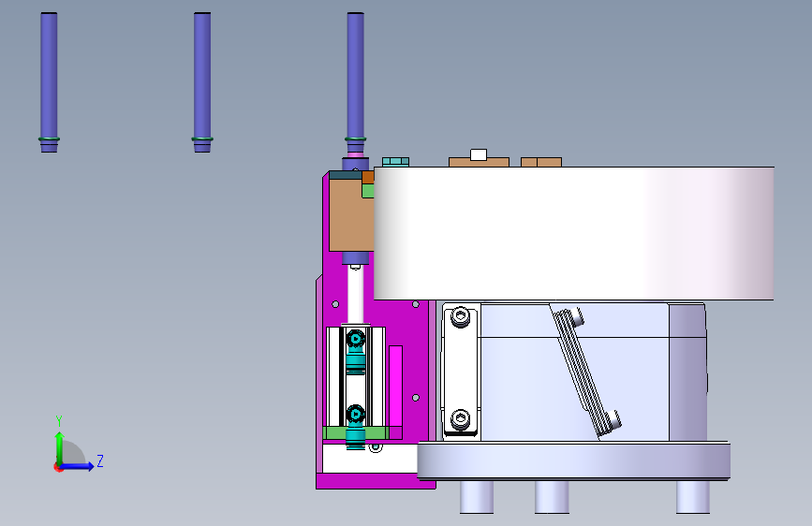Select the white rod below the tan block
This screenshot has width=812, height=526.
pyautogui.click(x=355, y=294)
